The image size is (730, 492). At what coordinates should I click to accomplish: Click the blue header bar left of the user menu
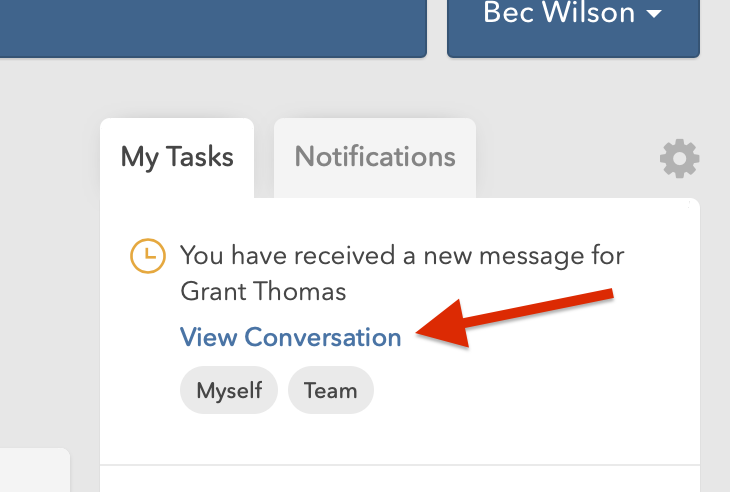pos(213,26)
